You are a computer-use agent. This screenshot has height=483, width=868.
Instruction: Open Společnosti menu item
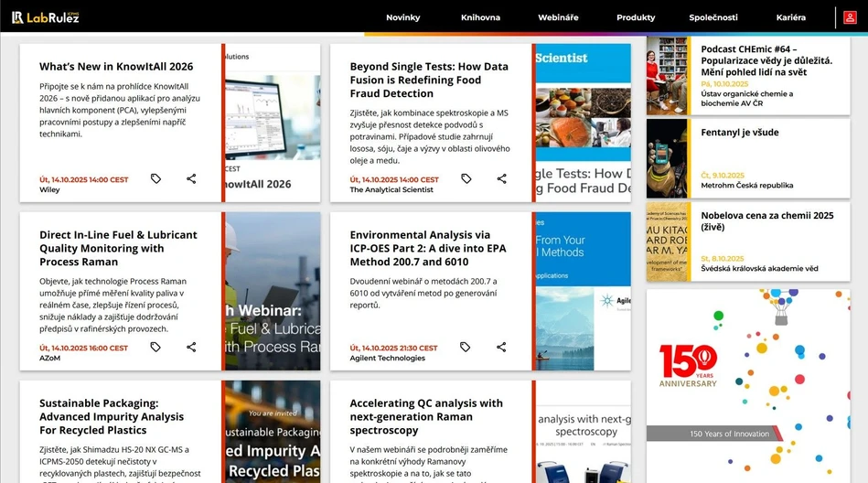tap(713, 17)
